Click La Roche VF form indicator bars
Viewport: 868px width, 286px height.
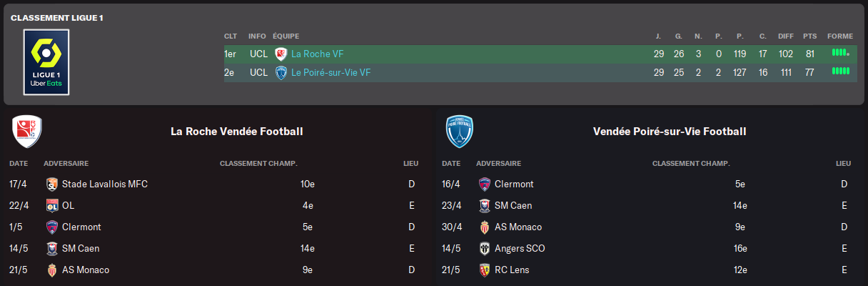[x=840, y=53]
